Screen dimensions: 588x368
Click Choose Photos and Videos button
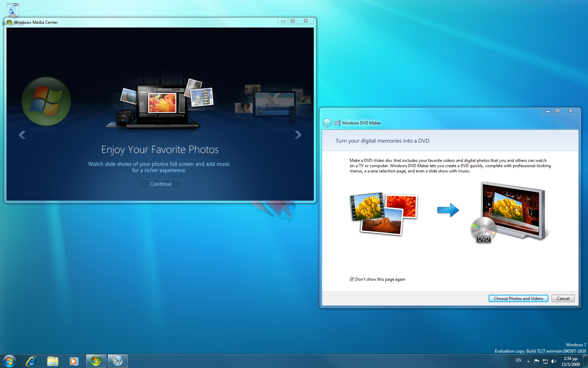(x=518, y=299)
